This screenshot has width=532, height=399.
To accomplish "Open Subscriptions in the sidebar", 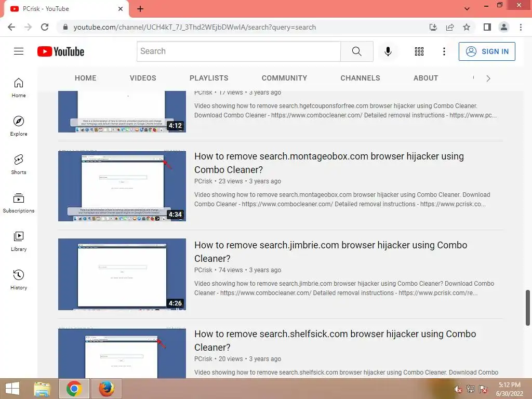I will (x=19, y=203).
